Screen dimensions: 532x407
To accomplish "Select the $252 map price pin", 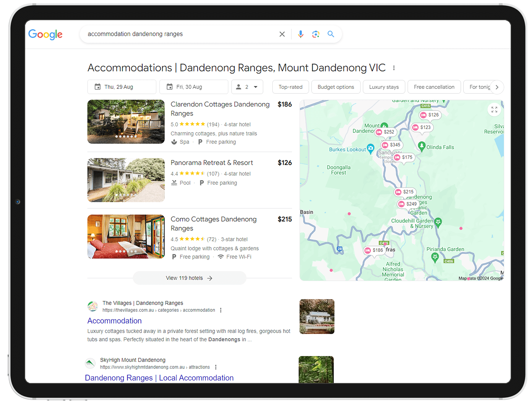I will pos(385,132).
